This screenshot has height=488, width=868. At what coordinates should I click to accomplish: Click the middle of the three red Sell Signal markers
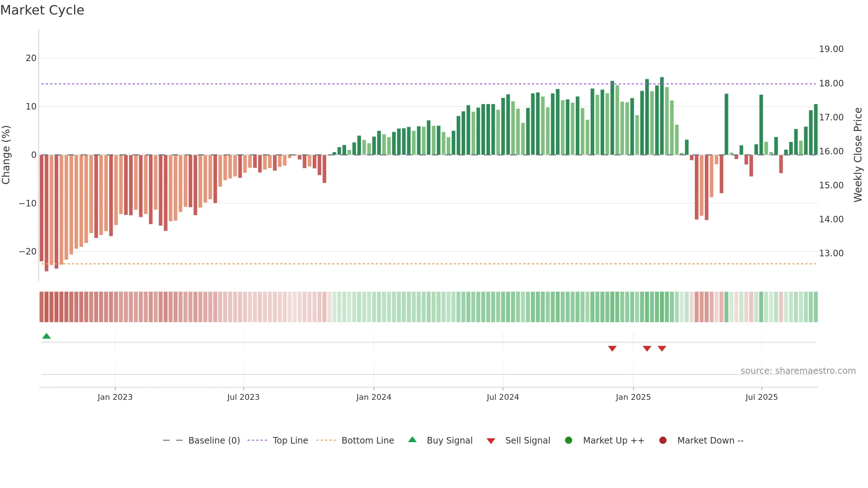pos(647,348)
